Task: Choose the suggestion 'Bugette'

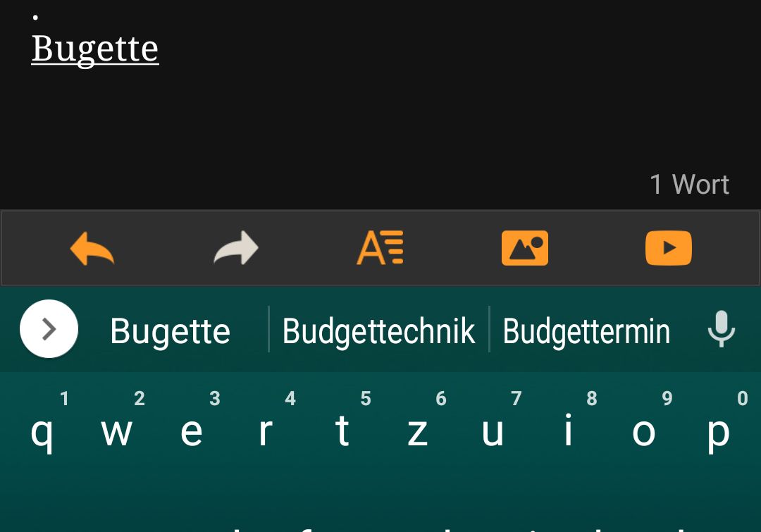Action: point(170,331)
